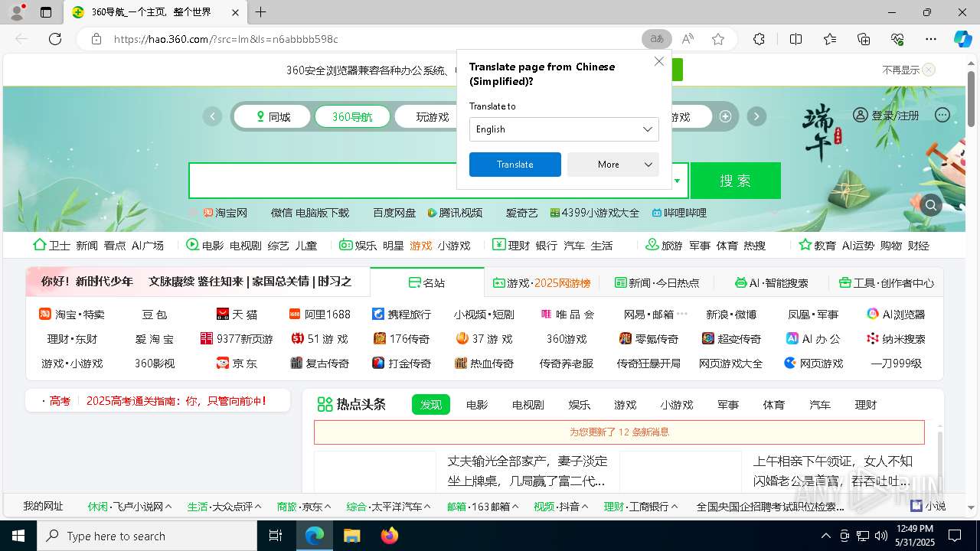Viewport: 980px width, 551px height.
Task: Refresh the page with the reload icon
Action: [x=55, y=39]
